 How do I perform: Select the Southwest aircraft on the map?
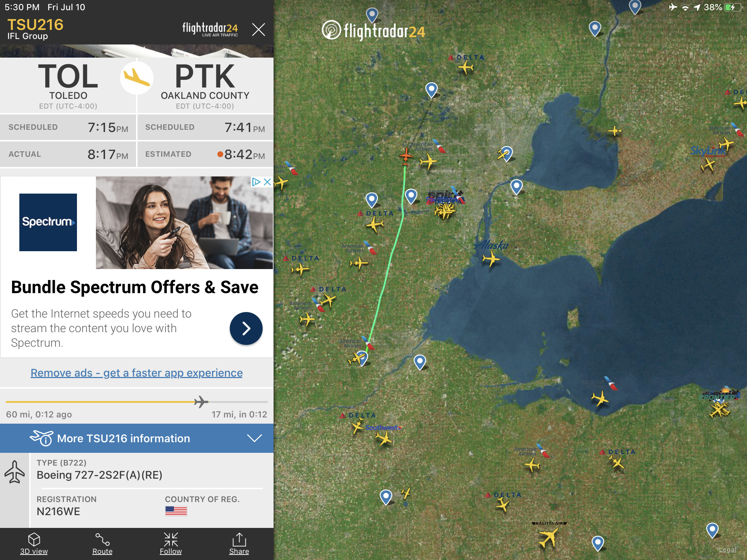coord(384,439)
